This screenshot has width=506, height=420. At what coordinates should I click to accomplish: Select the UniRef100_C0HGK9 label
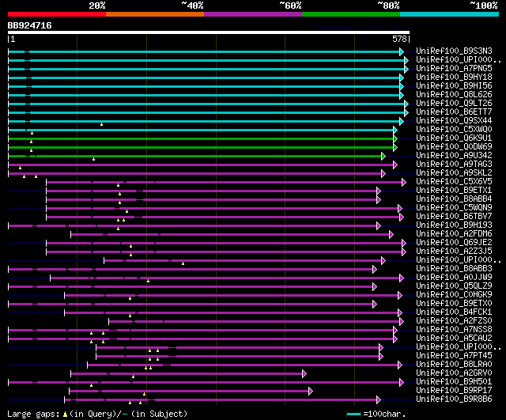454,295
